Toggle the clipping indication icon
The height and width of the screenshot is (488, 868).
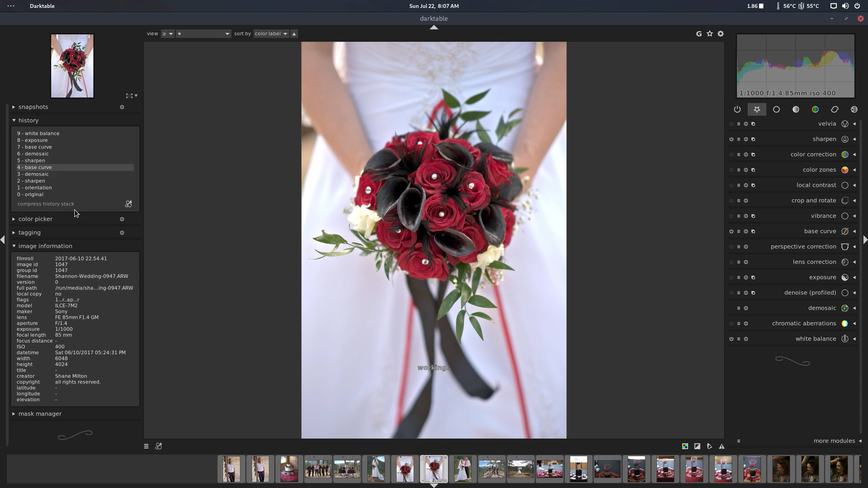697,446
